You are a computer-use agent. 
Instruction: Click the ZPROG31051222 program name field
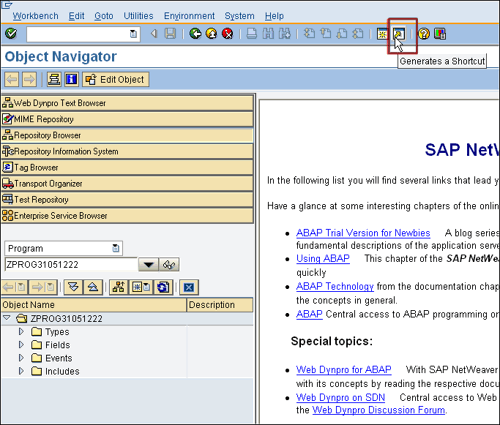pos(71,265)
